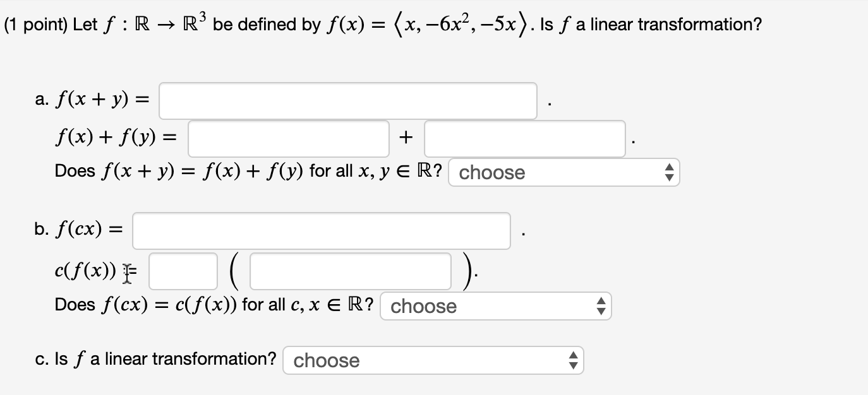Click the down arrow on part b dropdown
Image resolution: width=868 pixels, height=395 pixels.
point(602,310)
